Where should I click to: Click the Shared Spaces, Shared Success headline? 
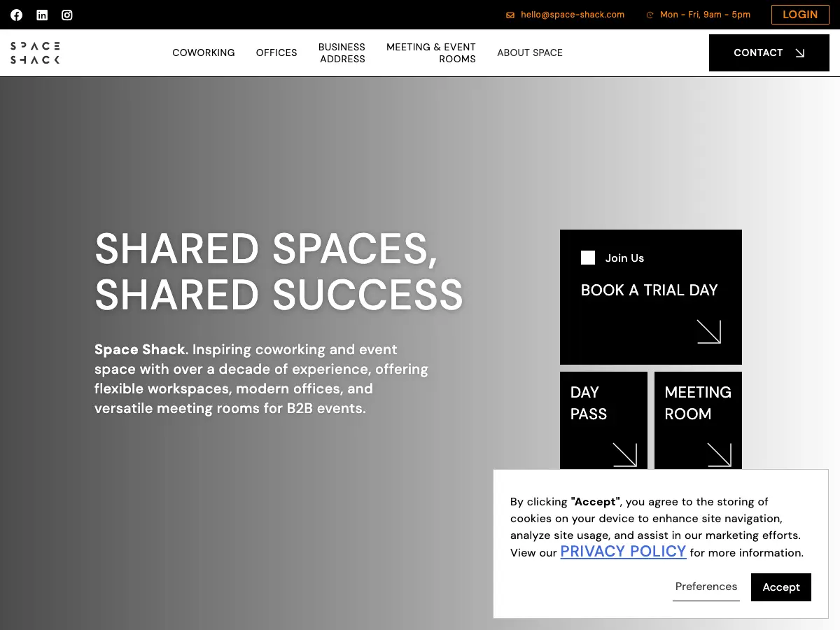pos(279,271)
